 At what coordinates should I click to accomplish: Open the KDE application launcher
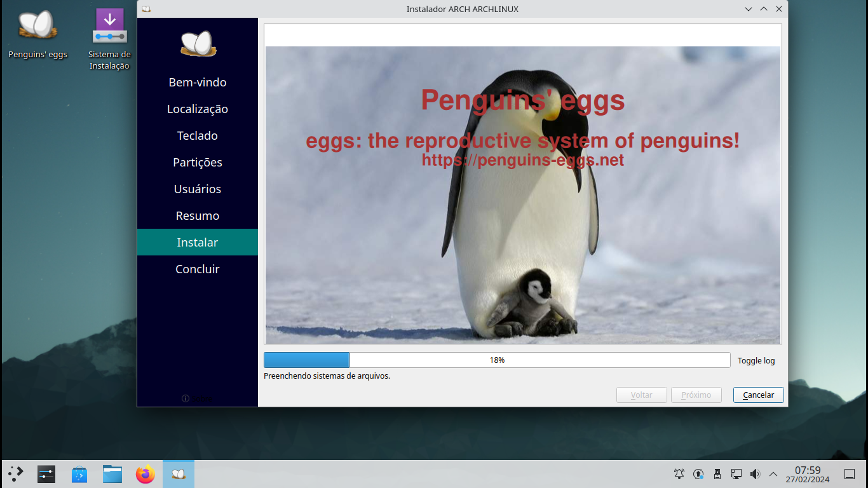tap(16, 473)
